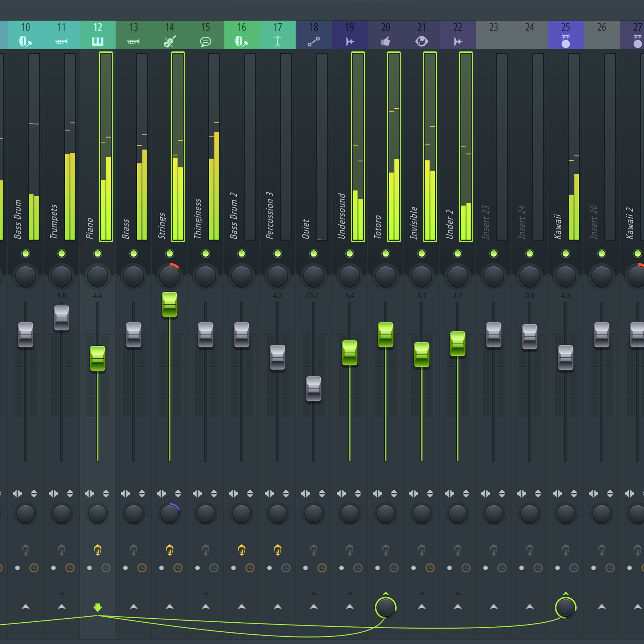Mute the Quiet track

click(314, 254)
